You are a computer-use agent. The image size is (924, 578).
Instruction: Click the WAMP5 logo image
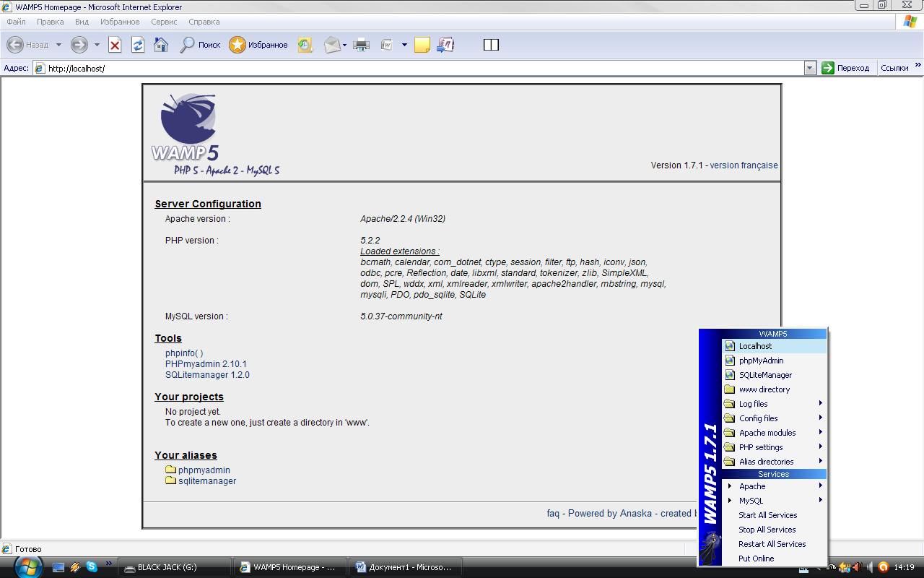tap(215, 134)
